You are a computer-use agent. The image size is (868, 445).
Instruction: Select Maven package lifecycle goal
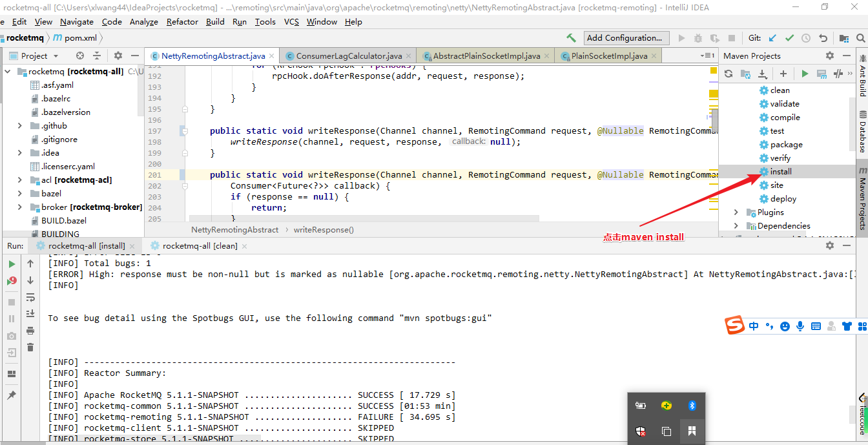pyautogui.click(x=786, y=144)
